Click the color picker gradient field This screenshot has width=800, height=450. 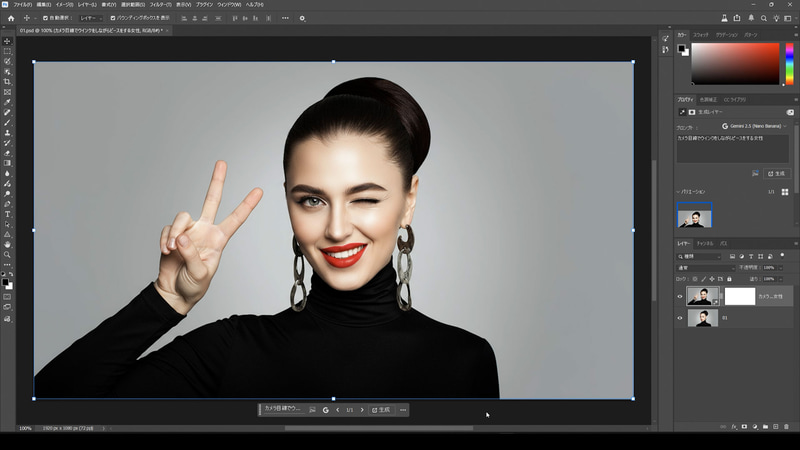735,64
